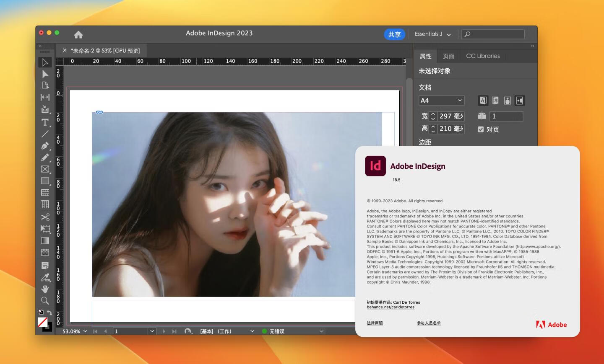Select the Gradient Swatch tool

(x=45, y=241)
